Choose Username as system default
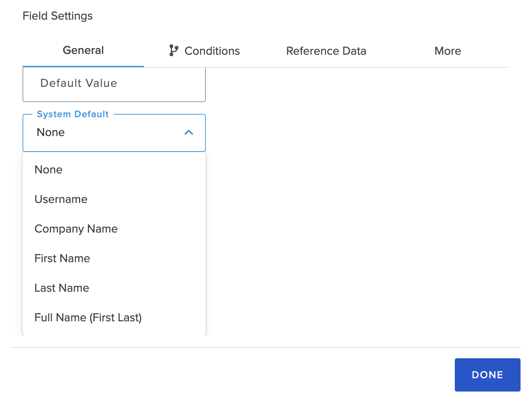This screenshot has width=532, height=403. pos(61,199)
